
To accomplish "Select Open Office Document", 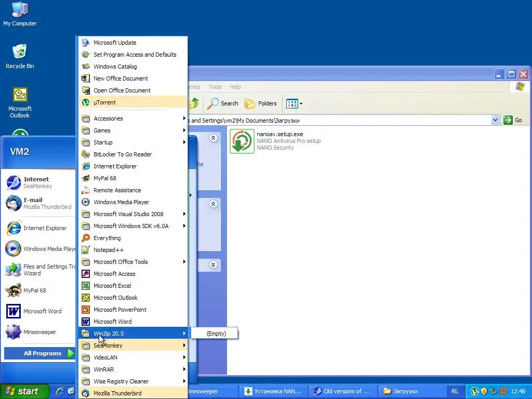I will (x=133, y=90).
